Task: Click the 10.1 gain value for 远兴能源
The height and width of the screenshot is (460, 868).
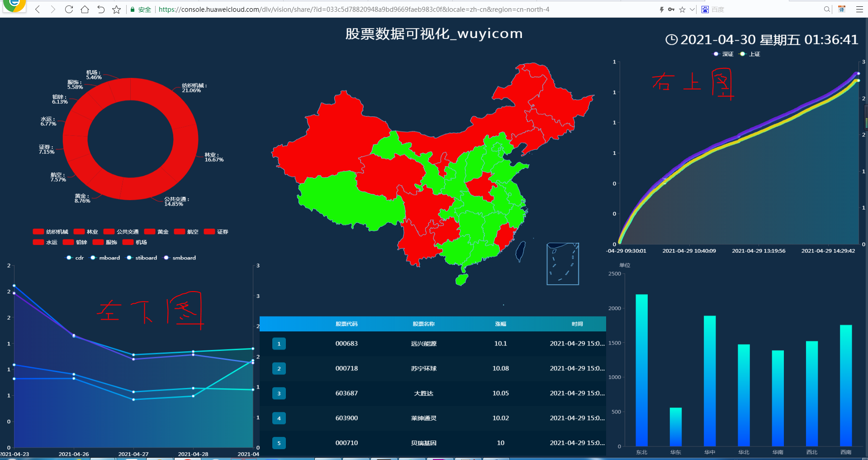Action: click(x=501, y=344)
